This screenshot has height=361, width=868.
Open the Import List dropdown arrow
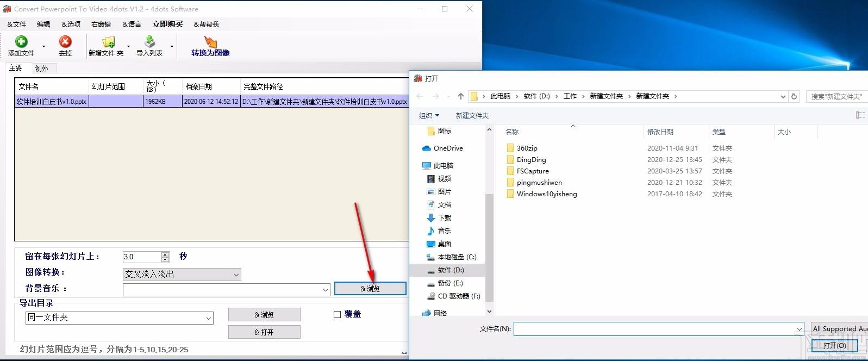coord(172,46)
